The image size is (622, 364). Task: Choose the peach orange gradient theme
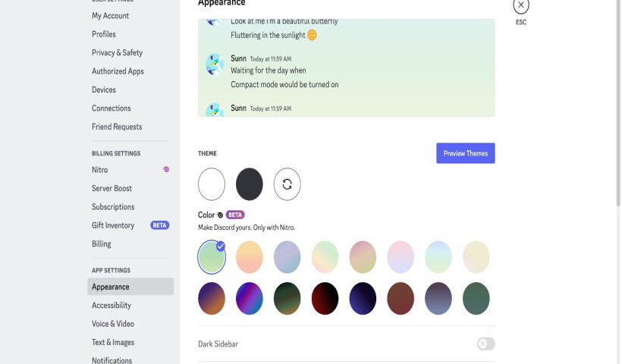249,257
